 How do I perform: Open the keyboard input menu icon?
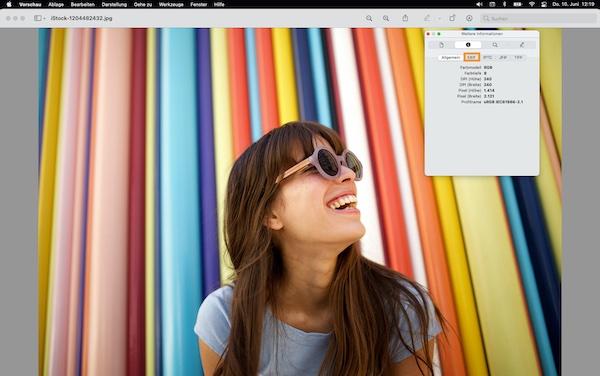492,5
